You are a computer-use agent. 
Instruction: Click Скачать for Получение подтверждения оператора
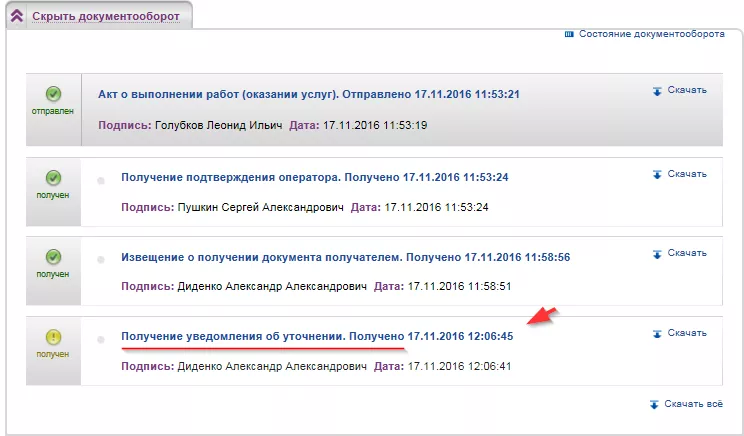pos(687,174)
